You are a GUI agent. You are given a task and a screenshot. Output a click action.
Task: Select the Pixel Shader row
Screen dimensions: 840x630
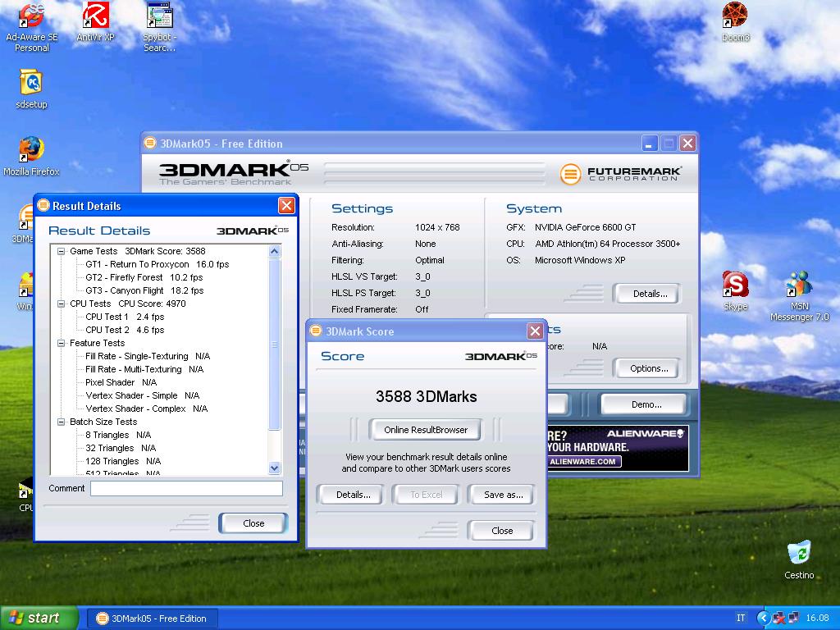click(x=121, y=382)
